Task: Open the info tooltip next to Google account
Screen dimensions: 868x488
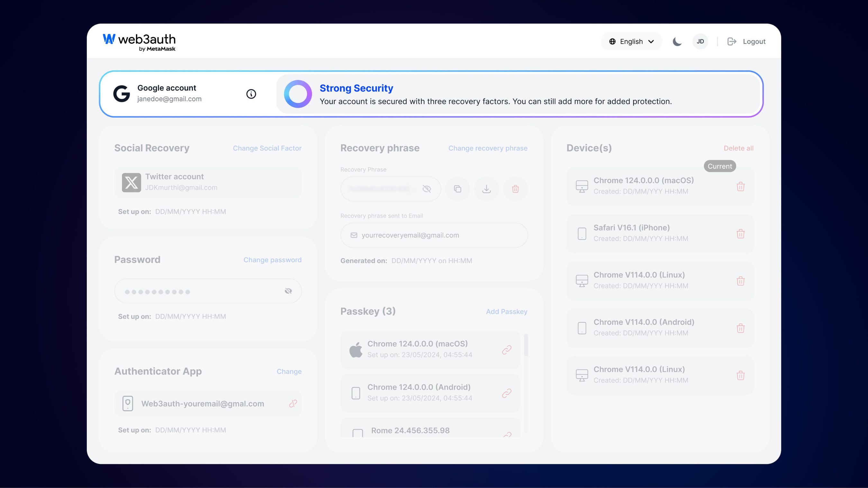Action: (251, 94)
